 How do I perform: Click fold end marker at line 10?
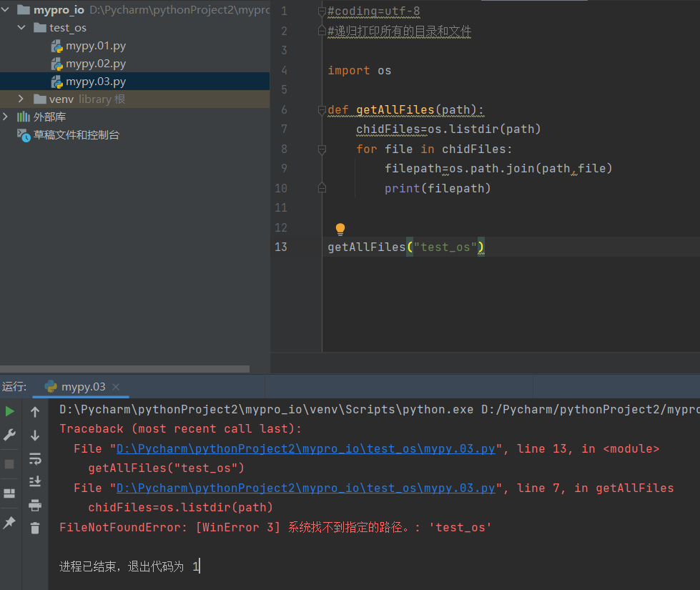tap(322, 188)
